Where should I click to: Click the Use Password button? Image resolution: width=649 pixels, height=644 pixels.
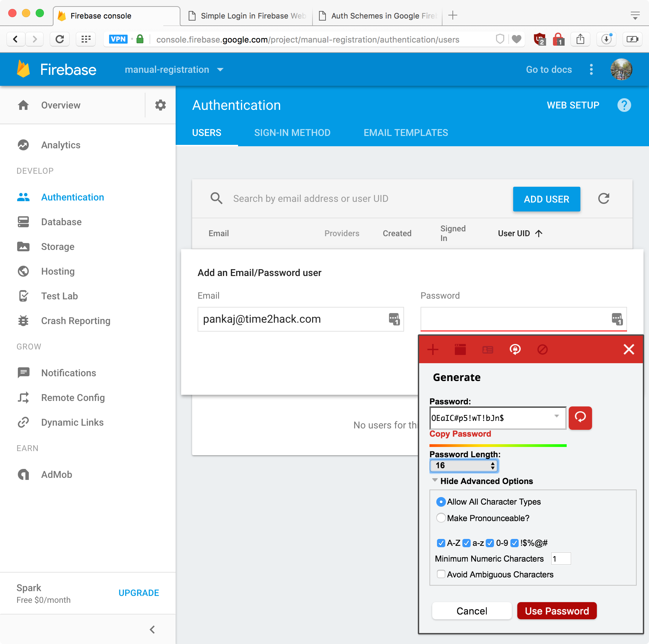pos(557,611)
